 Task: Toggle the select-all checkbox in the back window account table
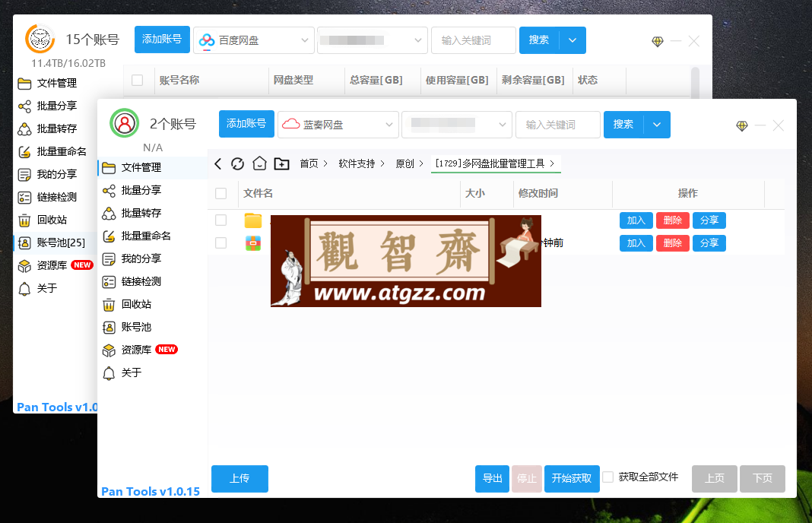pyautogui.click(x=137, y=81)
